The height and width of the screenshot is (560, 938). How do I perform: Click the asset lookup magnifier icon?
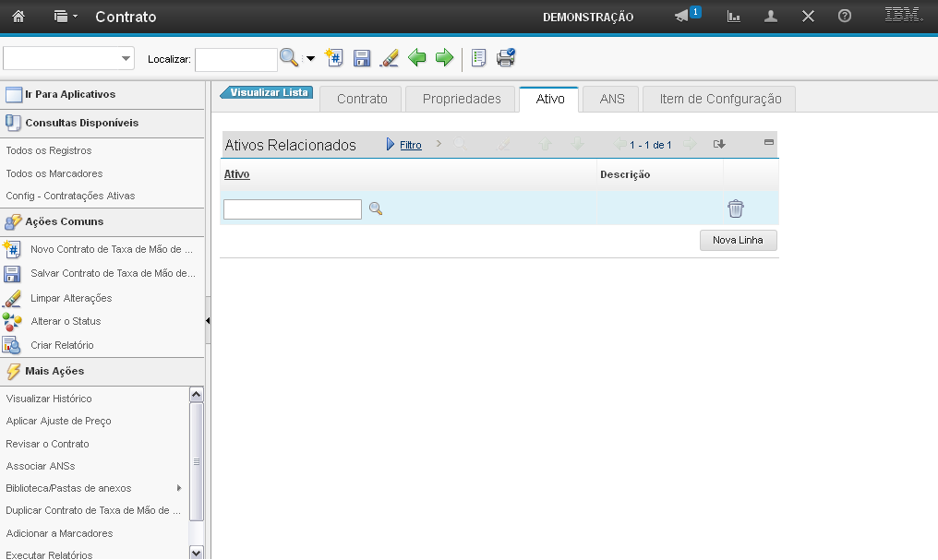[x=376, y=209]
